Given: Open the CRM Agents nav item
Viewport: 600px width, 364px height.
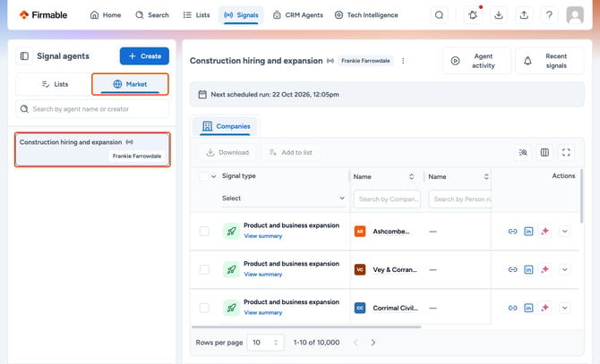Looking at the screenshot, I should tap(298, 15).
